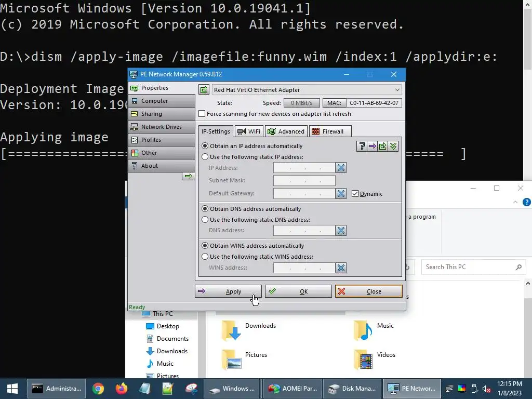The image size is (532, 399).
Task: Click the Explorer vertical scrollbar up arrow
Action: pyautogui.click(x=528, y=283)
